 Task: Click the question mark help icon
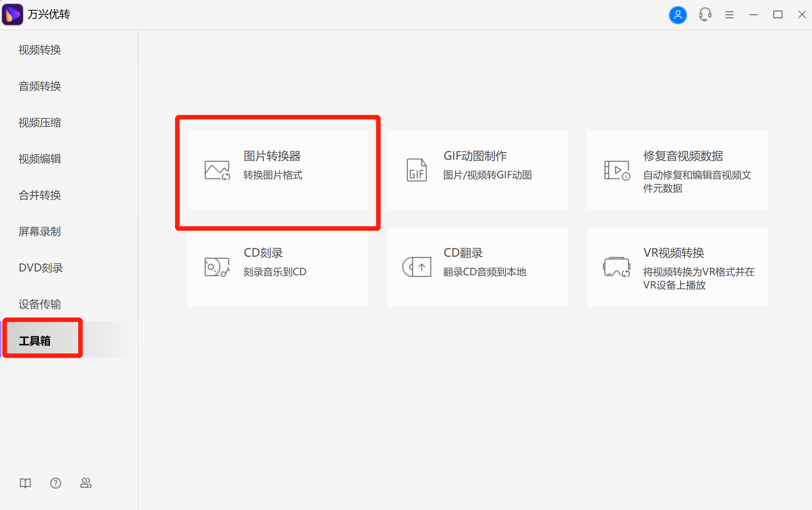click(55, 483)
